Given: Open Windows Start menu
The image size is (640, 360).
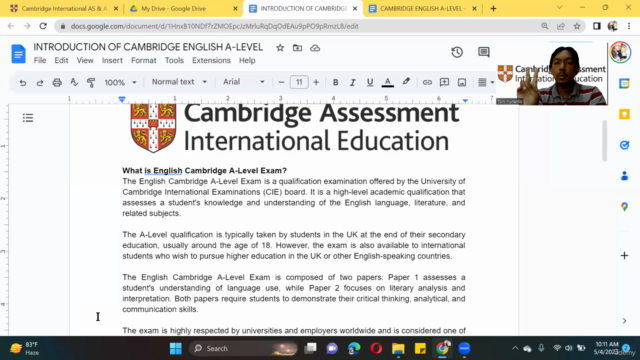Looking at the screenshot, I should [x=176, y=348].
